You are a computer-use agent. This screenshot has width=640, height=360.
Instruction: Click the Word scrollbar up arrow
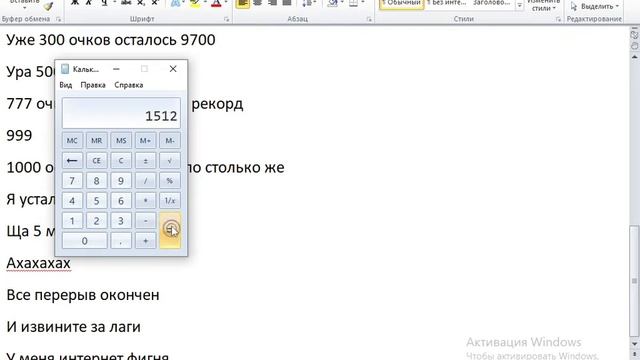(x=634, y=57)
